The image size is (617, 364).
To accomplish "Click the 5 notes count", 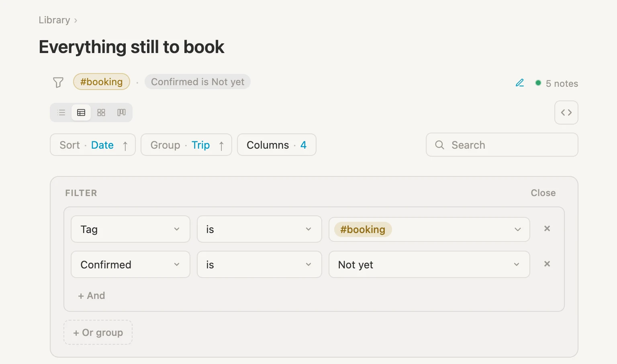I will tap(562, 84).
